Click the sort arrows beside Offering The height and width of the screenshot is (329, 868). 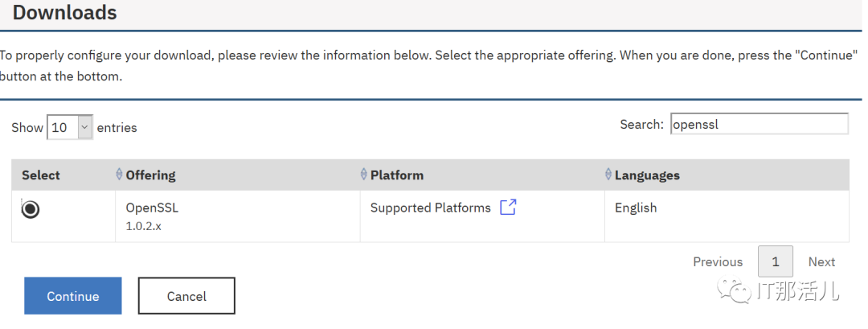[120, 175]
